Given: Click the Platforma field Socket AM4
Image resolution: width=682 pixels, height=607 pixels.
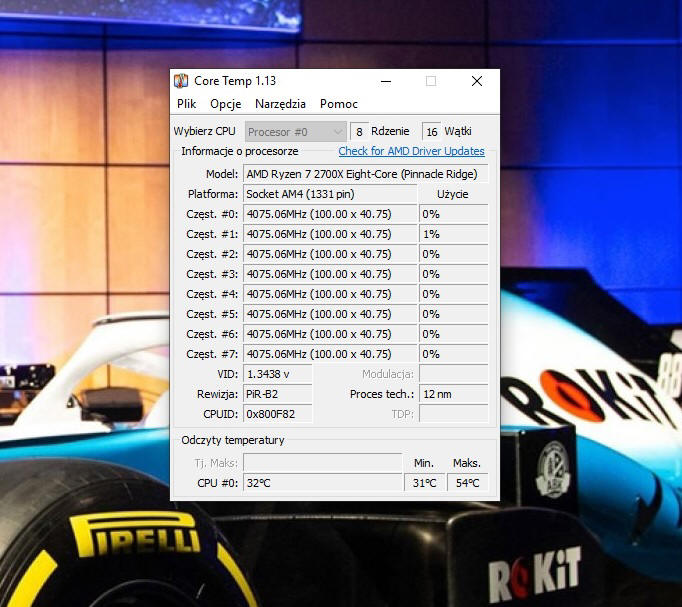Looking at the screenshot, I should [x=330, y=194].
